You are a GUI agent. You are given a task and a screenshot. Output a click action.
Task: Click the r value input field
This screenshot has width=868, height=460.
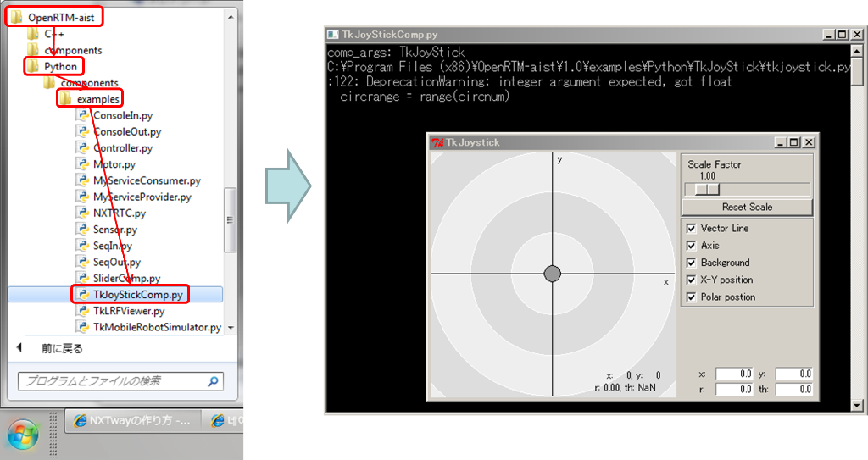pos(735,389)
